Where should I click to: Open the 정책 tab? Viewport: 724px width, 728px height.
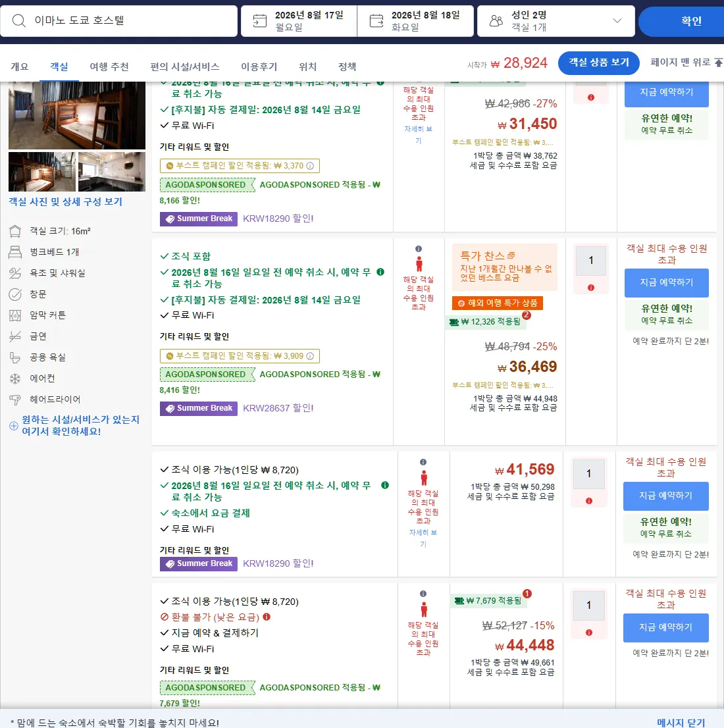point(347,67)
